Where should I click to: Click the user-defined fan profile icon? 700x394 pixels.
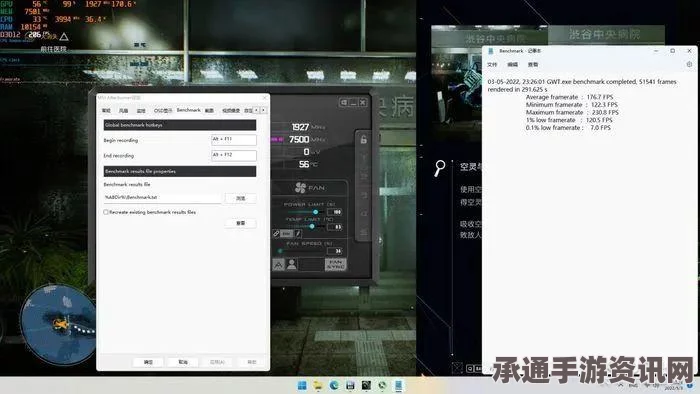pos(292,265)
